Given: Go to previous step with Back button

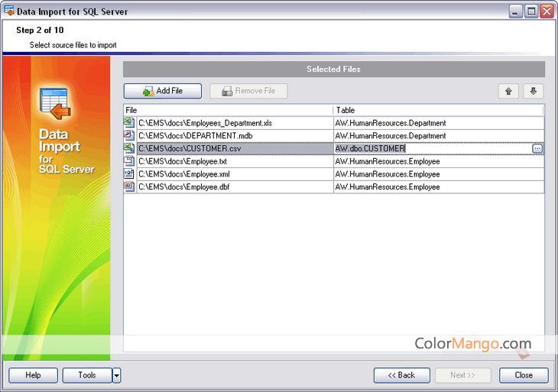Looking at the screenshot, I should coord(402,375).
